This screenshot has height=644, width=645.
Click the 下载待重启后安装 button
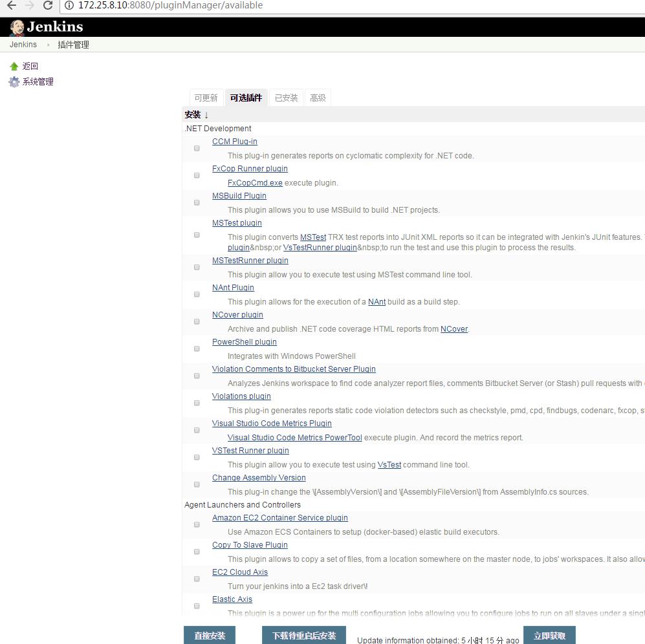coord(304,636)
